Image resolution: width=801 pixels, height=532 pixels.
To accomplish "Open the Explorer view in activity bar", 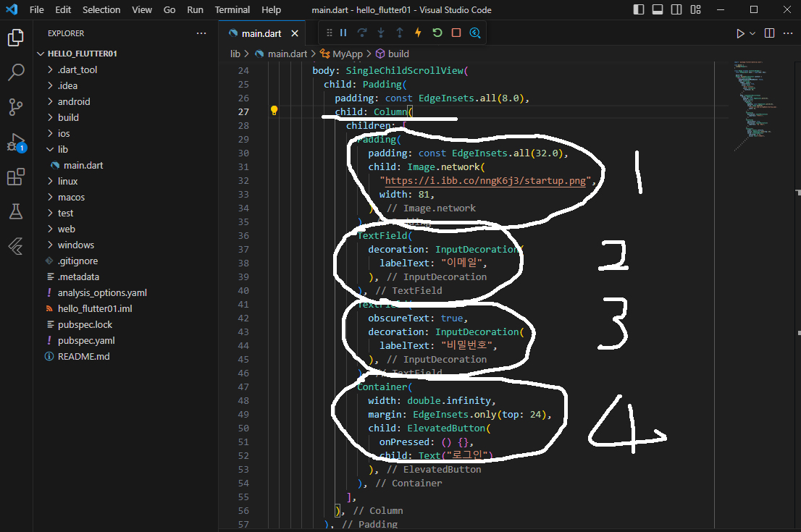I will pyautogui.click(x=16, y=37).
